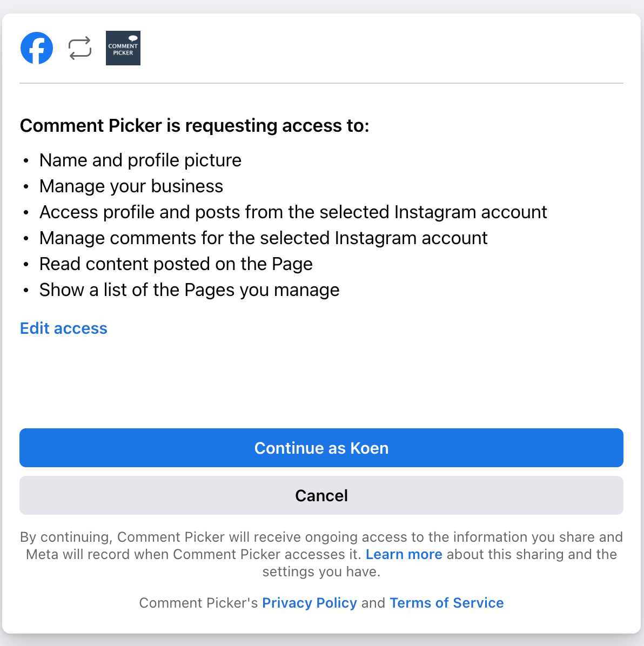
Task: Click the Cancel button
Action: click(x=321, y=495)
